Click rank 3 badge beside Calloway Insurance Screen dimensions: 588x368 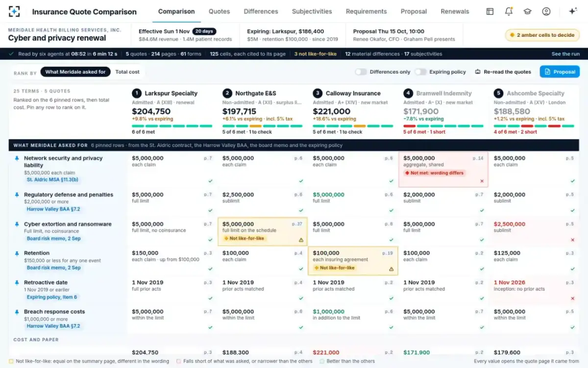point(318,93)
